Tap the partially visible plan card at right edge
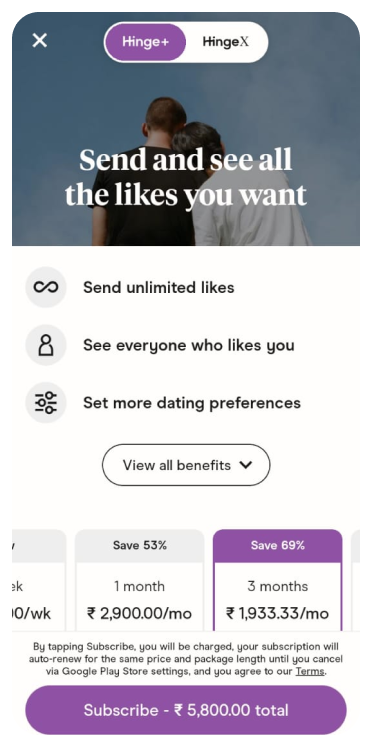This screenshot has height=747, width=372. pyautogui.click(x=356, y=580)
